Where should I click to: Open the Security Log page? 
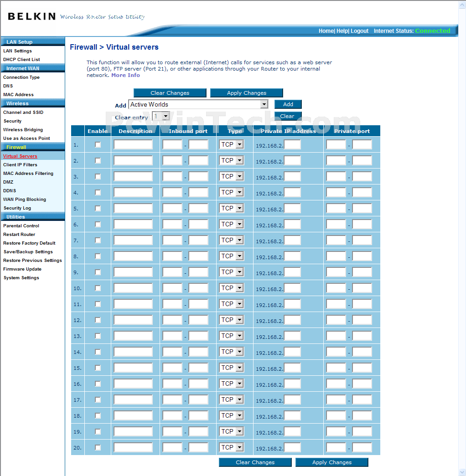coord(17,208)
